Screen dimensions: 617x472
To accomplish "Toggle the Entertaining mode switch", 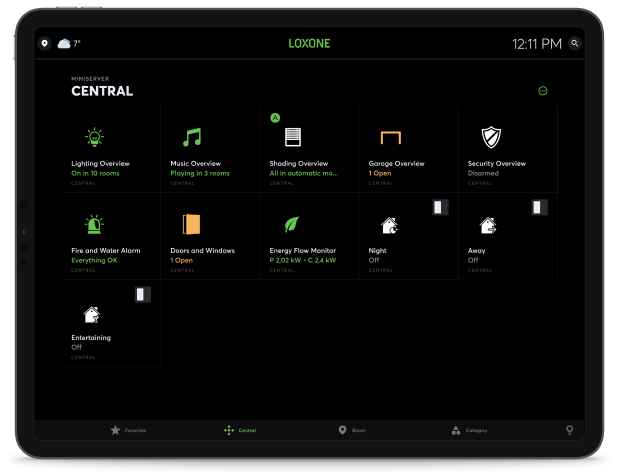I will tap(143, 294).
